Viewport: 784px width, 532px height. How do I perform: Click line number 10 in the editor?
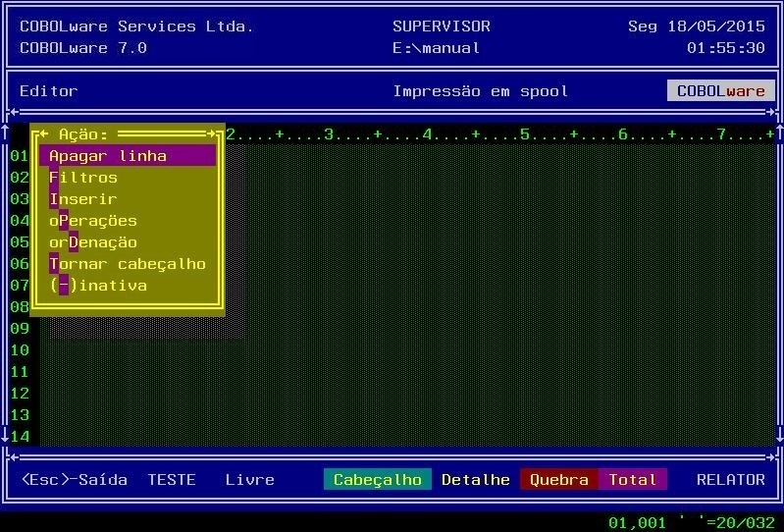[x=20, y=350]
